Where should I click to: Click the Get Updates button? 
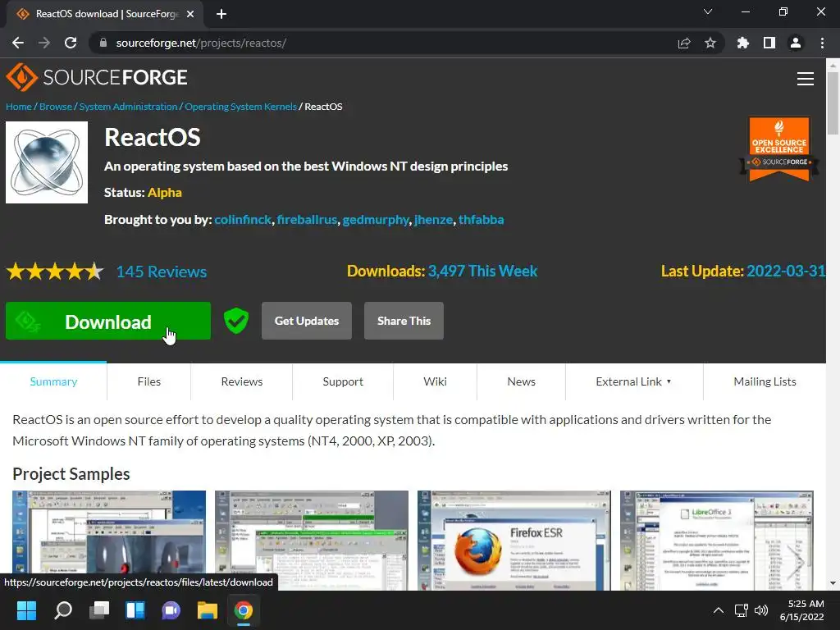pyautogui.click(x=307, y=321)
